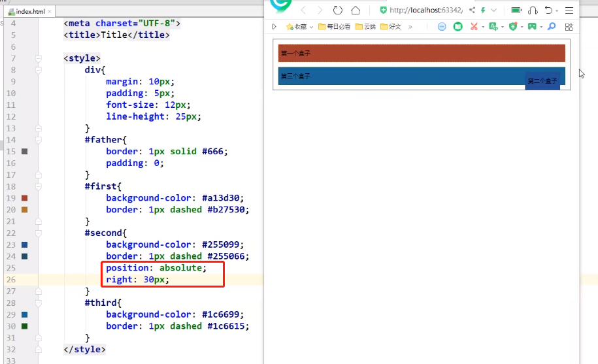Click the localhost URL address field

click(x=426, y=10)
